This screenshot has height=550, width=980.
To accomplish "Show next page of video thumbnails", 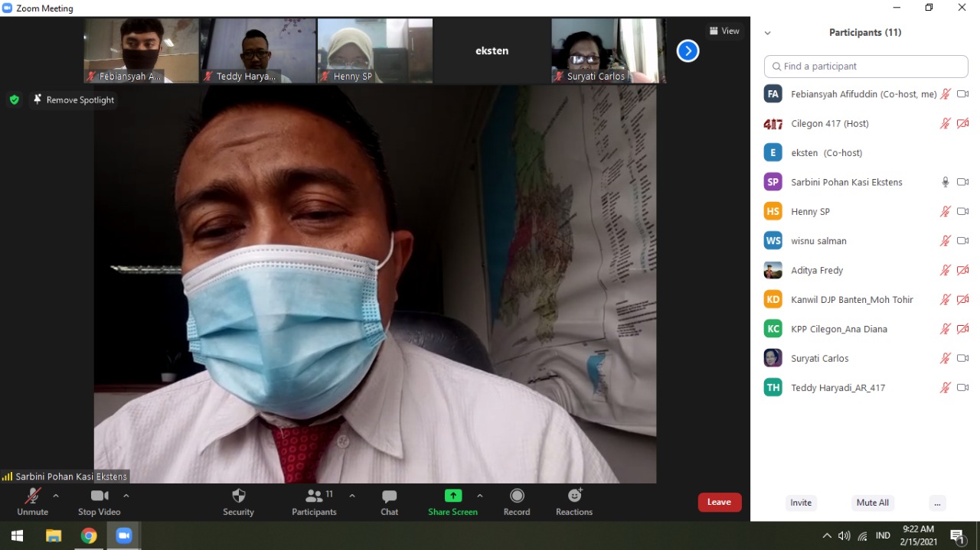I will tap(688, 51).
